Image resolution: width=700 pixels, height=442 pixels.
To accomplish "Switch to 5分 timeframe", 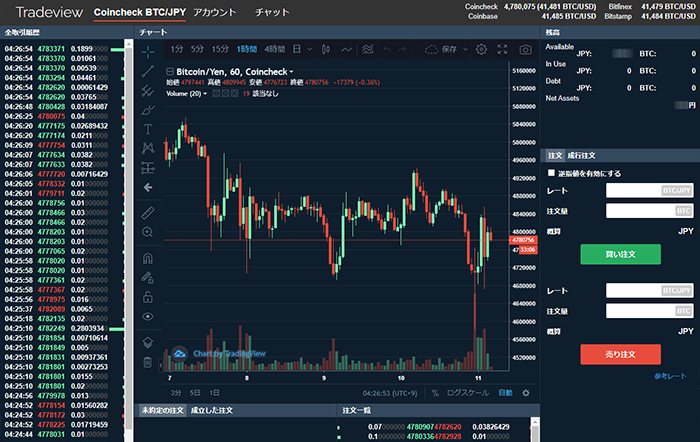I will (197, 50).
